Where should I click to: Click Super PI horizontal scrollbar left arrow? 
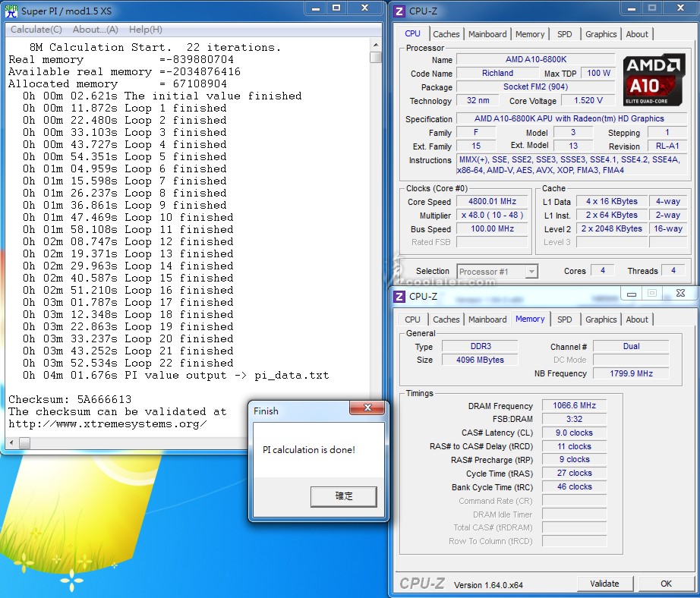coord(11,442)
